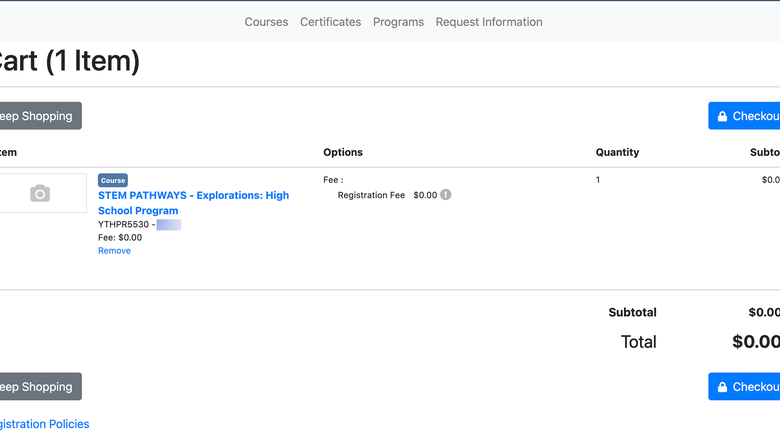Click the Course badge label
Image resolution: width=780 pixels, height=439 pixels.
pos(113,180)
